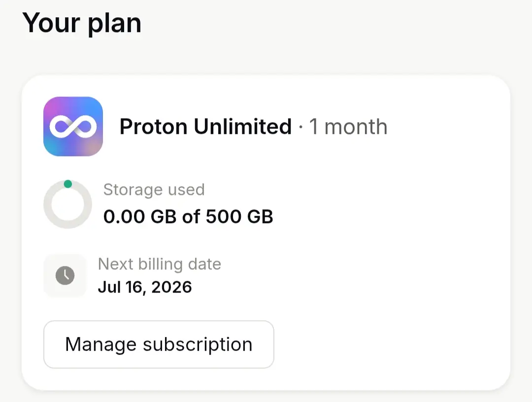Image resolution: width=532 pixels, height=402 pixels.
Task: Select the Your plan heading
Action: 82,23
